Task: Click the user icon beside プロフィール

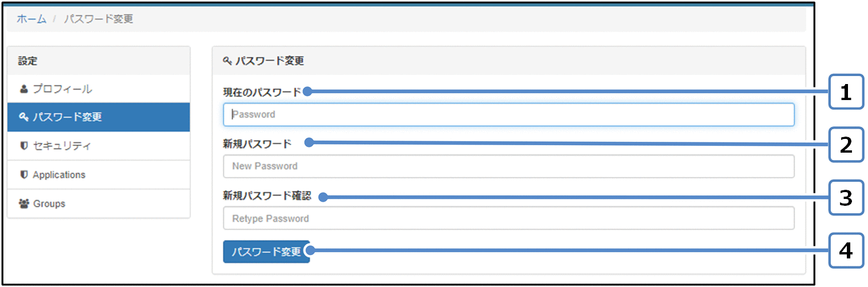Action: [x=23, y=89]
